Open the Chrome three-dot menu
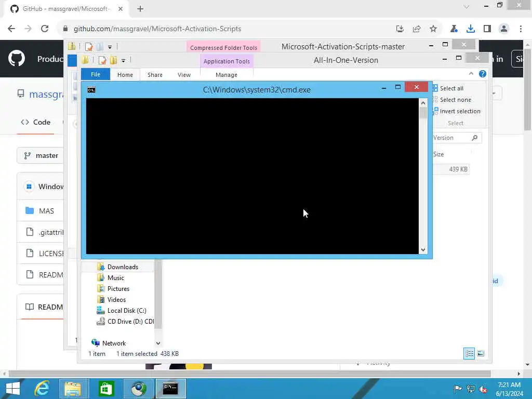 521,29
